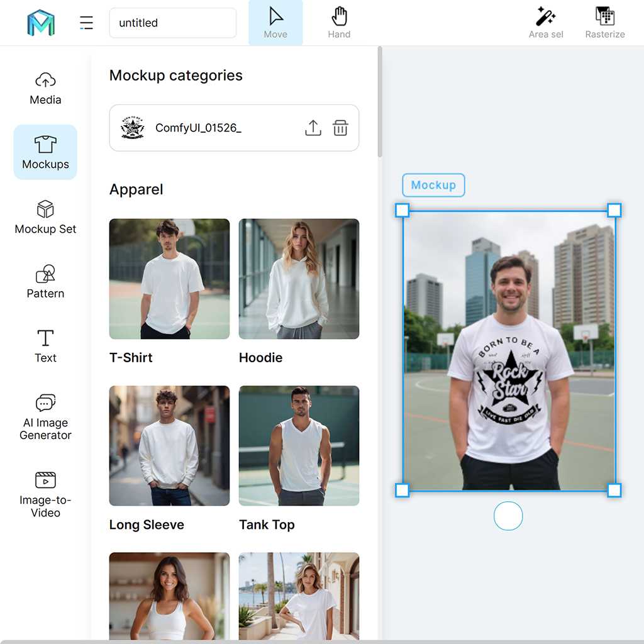Open the Media panel

(45, 88)
